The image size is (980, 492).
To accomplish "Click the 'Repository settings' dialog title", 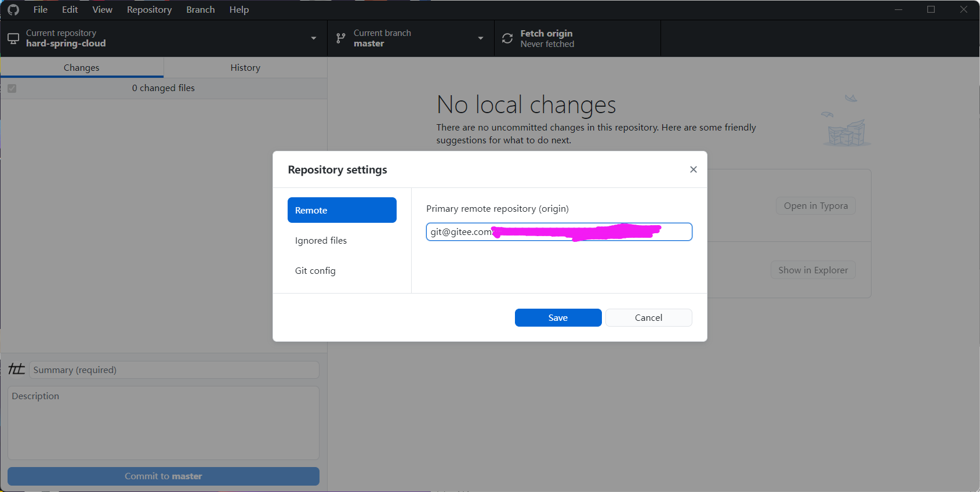I will 337,169.
